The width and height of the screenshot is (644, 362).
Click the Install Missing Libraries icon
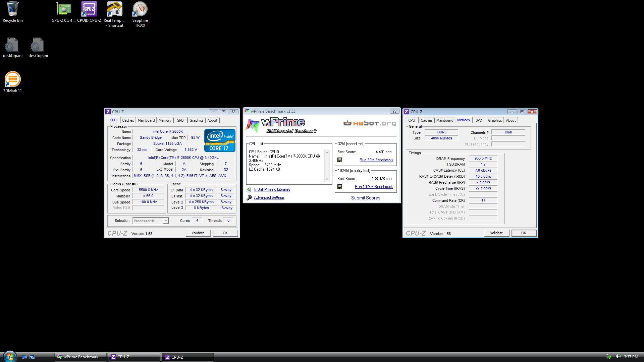tap(249, 190)
